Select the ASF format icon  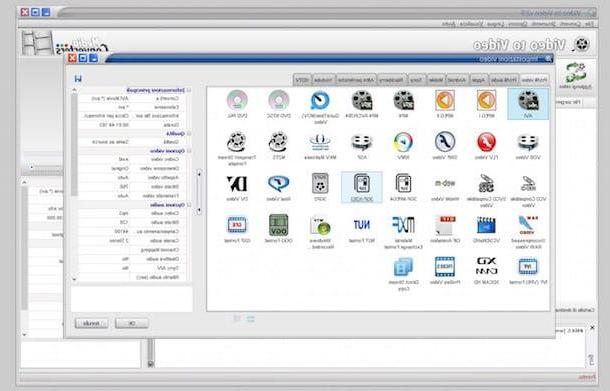(362, 146)
